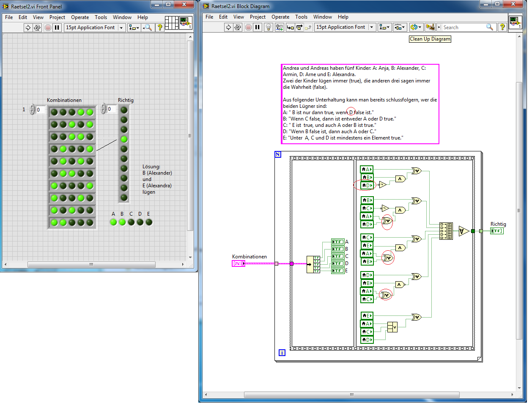Toggle Highlight Execution light bulb

click(x=268, y=27)
